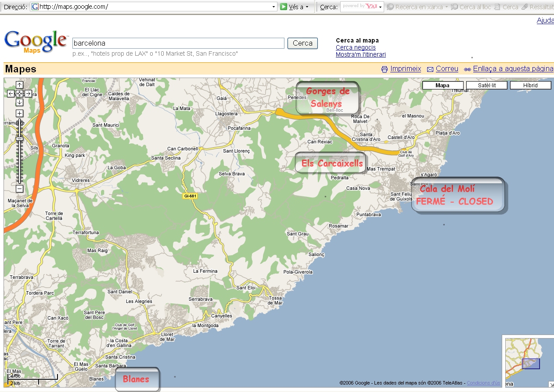Pan the map right with the arrow
Screen dimensions: 554x392
tap(28, 93)
